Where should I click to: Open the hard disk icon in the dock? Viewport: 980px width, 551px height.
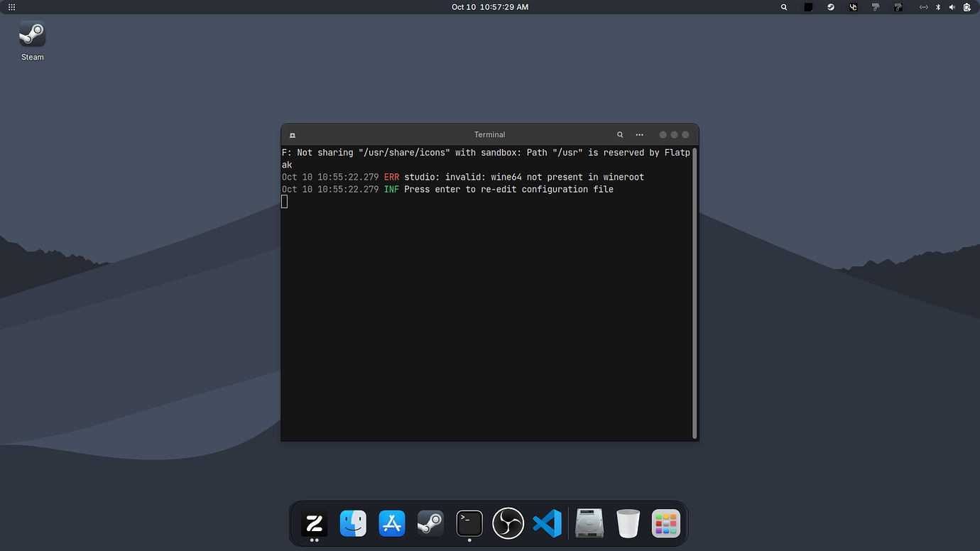[x=589, y=523]
